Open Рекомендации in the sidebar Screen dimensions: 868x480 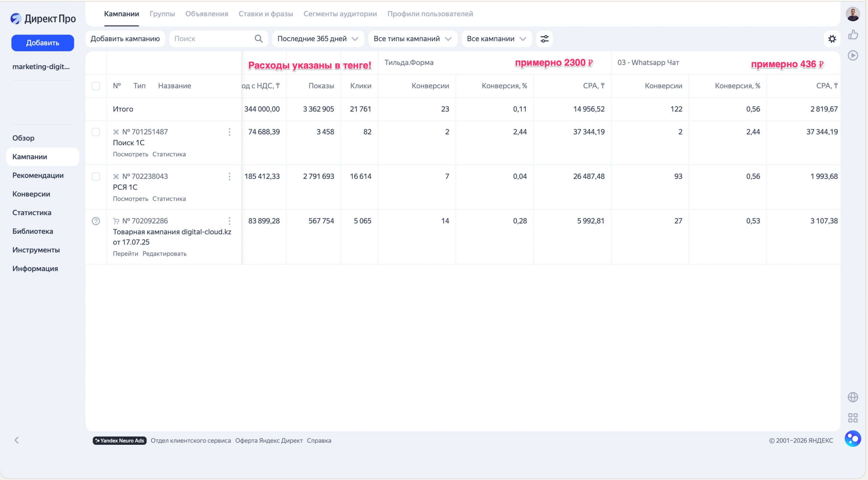click(38, 175)
